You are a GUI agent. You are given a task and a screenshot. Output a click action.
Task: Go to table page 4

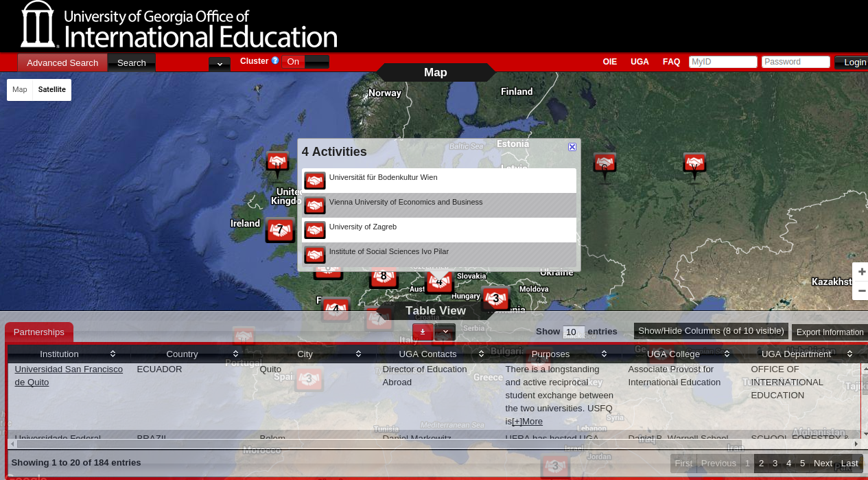coord(788,464)
